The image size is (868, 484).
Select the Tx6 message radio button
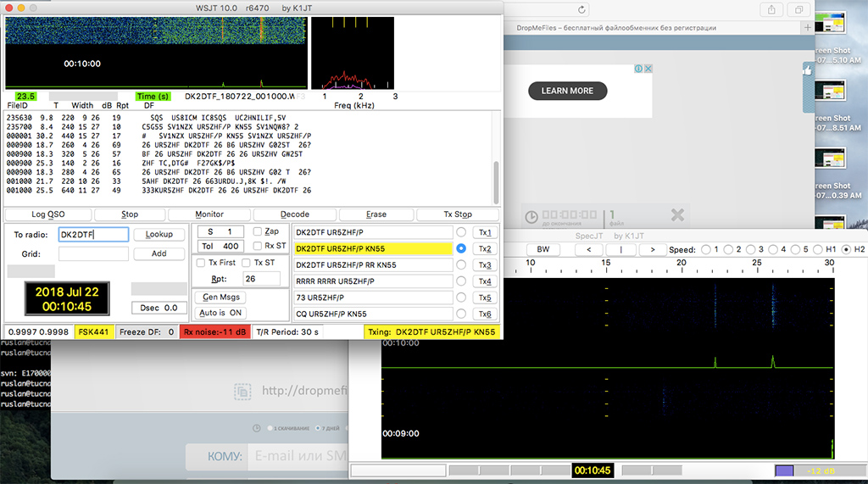tap(461, 314)
